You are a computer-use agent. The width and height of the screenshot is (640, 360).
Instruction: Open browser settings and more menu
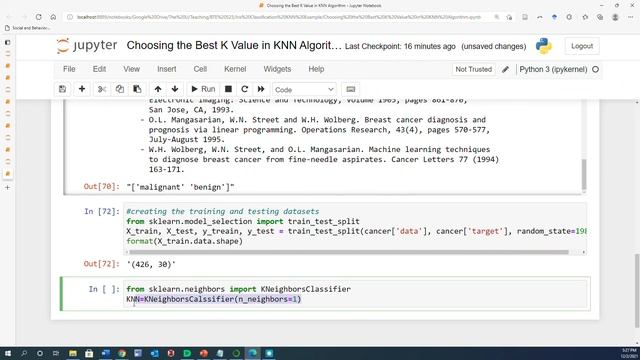click(631, 17)
